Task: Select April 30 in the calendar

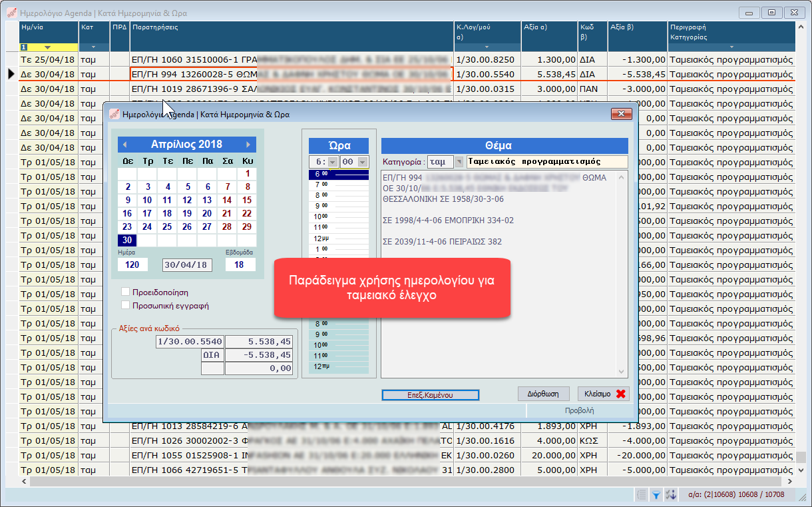Action: [x=127, y=241]
